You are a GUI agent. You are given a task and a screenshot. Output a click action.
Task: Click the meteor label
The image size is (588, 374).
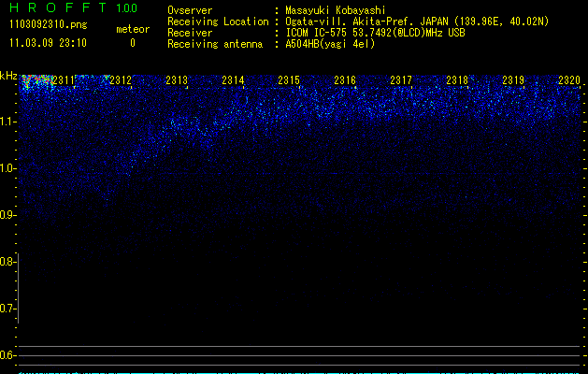click(133, 29)
